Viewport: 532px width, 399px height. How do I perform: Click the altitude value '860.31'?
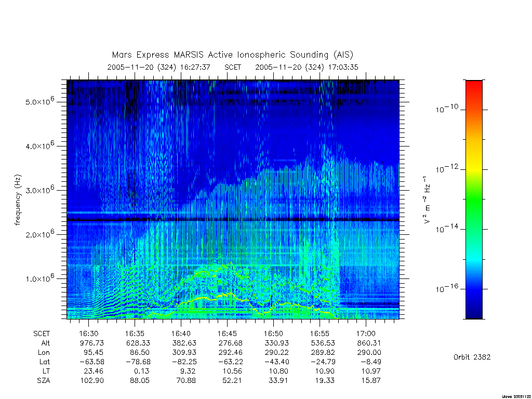pyautogui.click(x=369, y=343)
